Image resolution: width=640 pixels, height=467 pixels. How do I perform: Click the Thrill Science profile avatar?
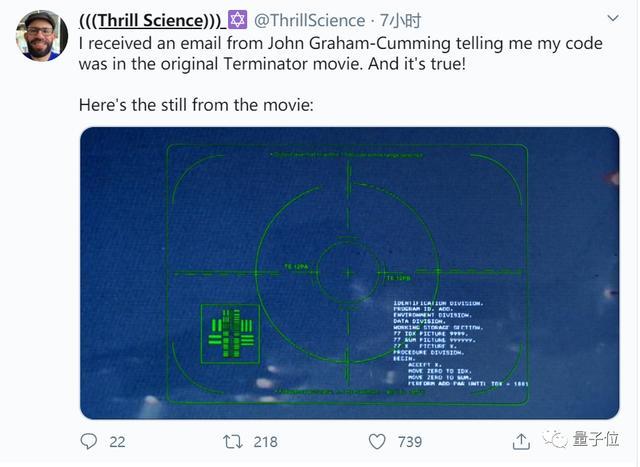click(x=42, y=36)
